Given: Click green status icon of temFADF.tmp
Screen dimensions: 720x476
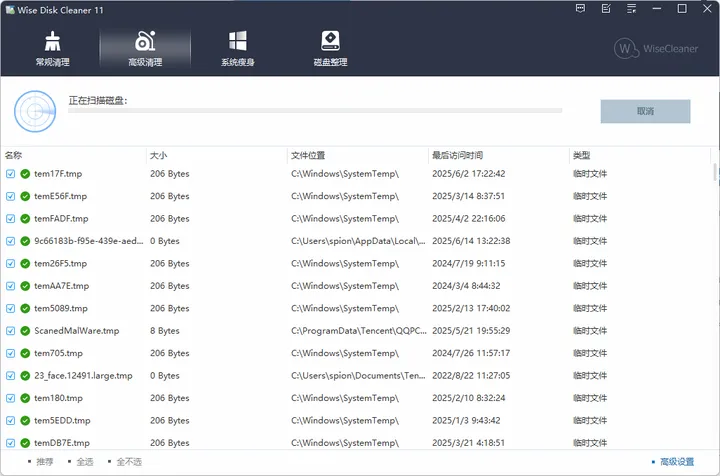Looking at the screenshot, I should click(25, 218).
